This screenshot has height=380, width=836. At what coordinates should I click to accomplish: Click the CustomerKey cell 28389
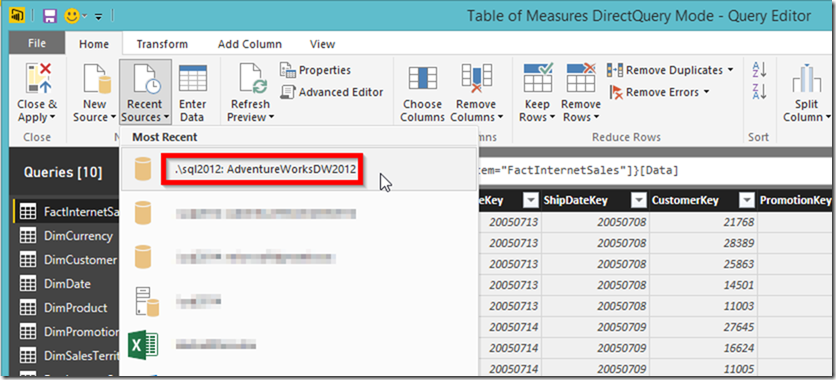[703, 243]
